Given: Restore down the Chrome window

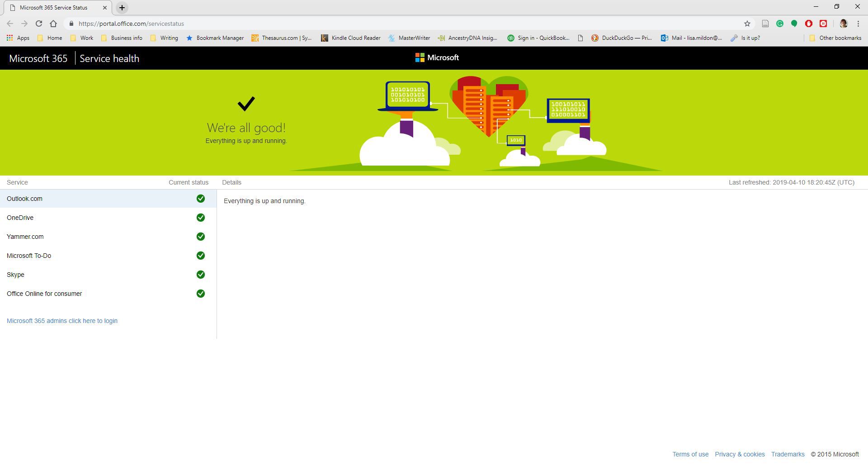Looking at the screenshot, I should 837,7.
